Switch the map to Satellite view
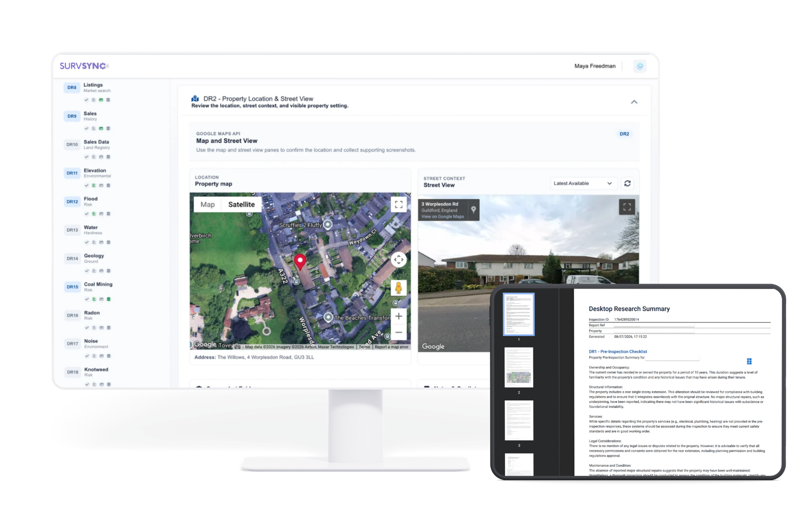 pos(242,205)
